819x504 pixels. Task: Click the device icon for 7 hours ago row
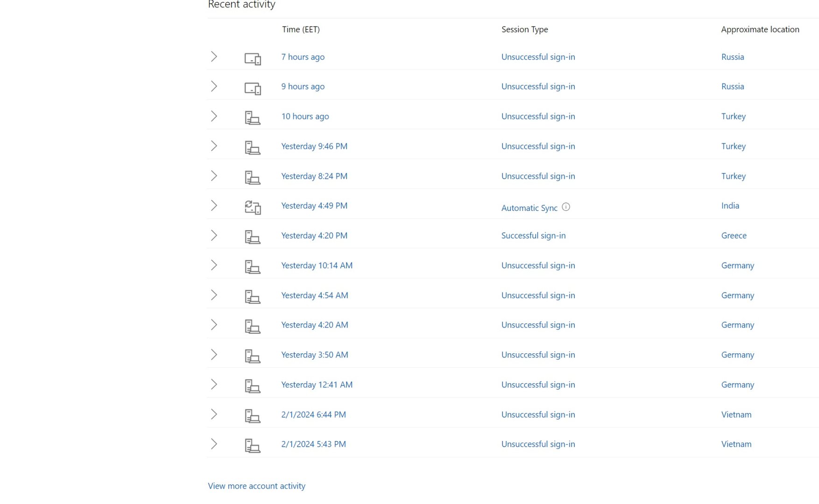(253, 59)
